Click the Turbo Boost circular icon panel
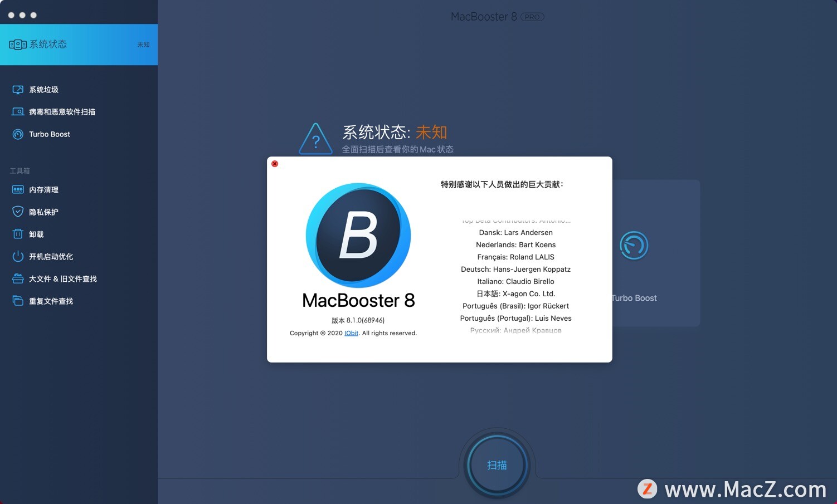Viewport: 837px width, 504px height. 634,245
